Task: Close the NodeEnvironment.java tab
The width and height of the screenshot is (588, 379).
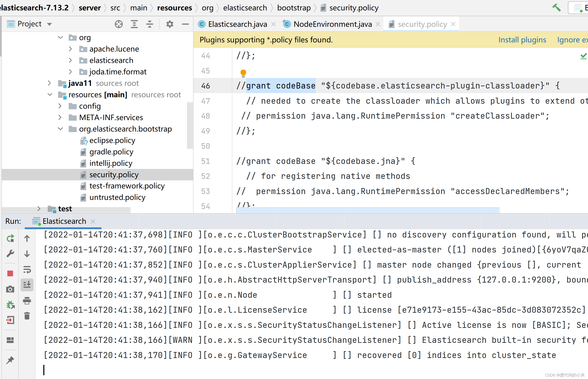Action: coord(378,24)
